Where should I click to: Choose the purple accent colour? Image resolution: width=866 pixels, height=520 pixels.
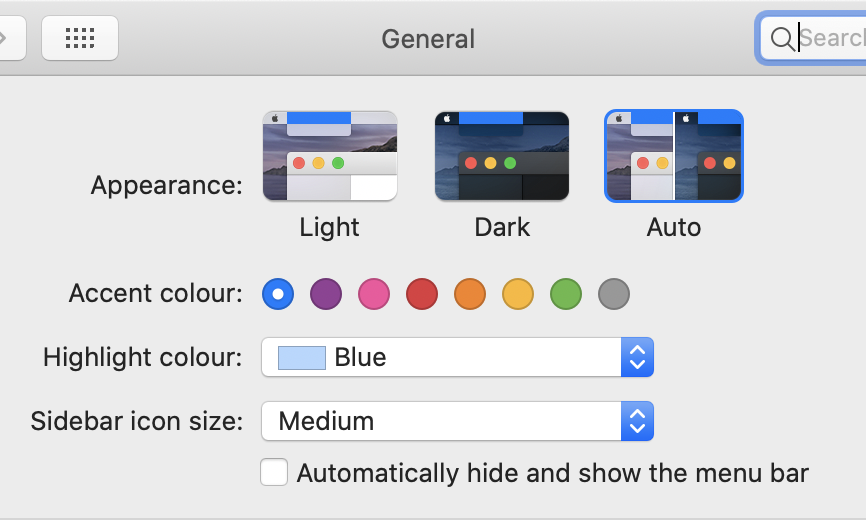point(326,294)
